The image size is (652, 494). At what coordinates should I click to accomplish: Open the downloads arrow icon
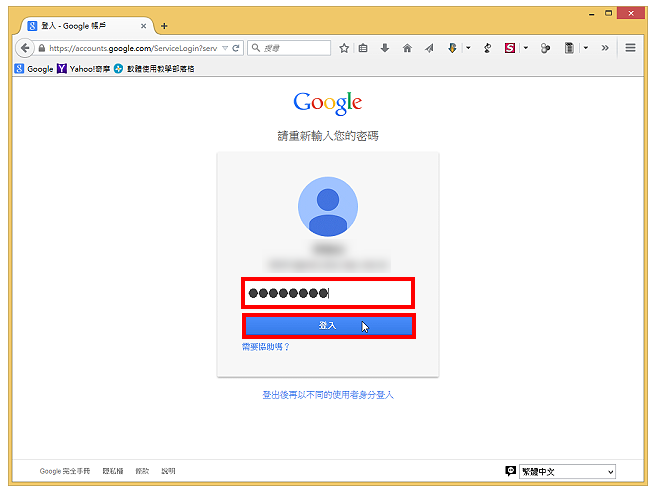tap(385, 48)
